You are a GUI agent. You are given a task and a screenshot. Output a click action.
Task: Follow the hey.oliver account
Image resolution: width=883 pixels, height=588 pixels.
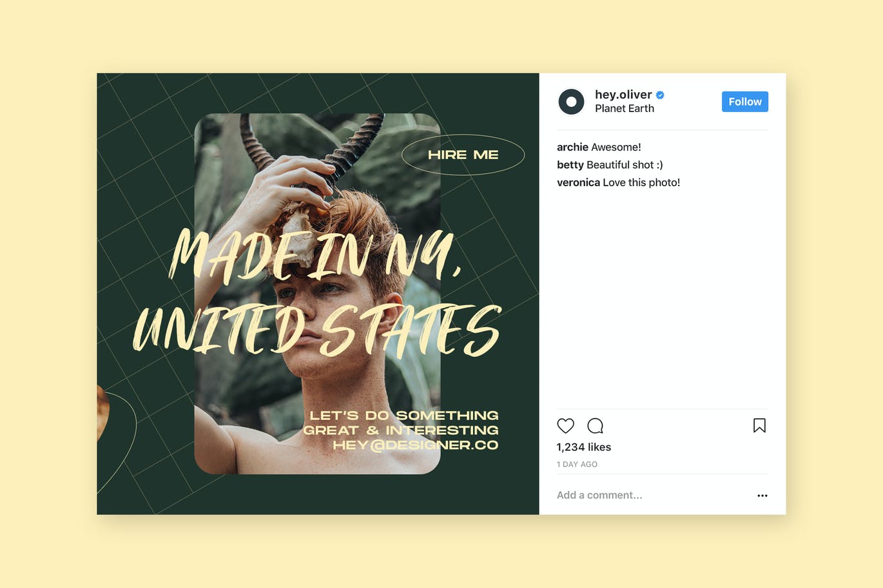coord(744,102)
